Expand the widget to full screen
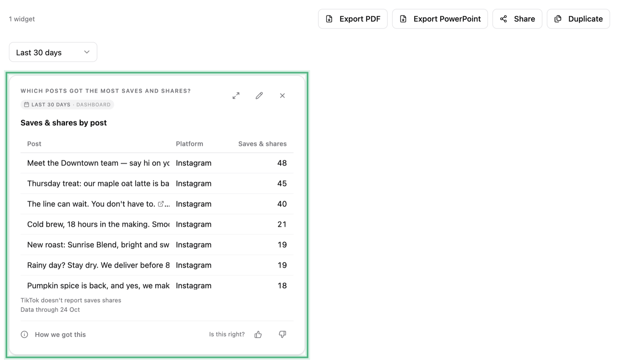This screenshot has height=364, width=619. pyautogui.click(x=236, y=96)
